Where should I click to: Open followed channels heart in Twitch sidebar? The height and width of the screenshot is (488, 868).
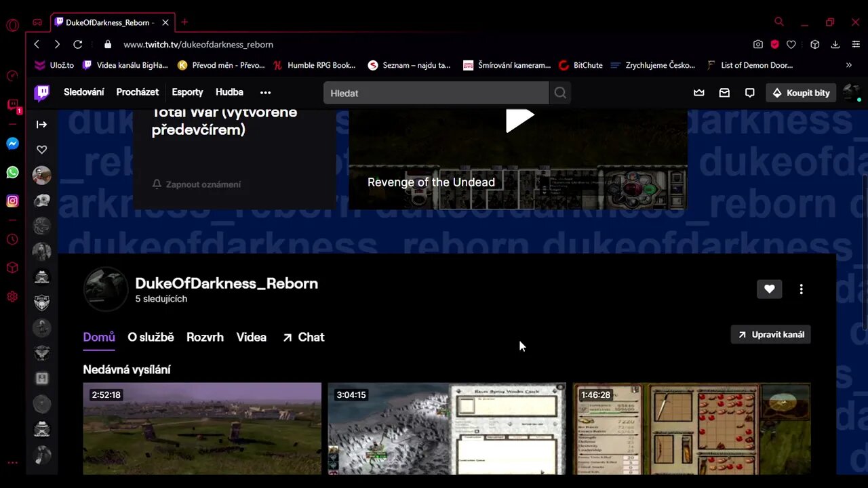pos(42,150)
